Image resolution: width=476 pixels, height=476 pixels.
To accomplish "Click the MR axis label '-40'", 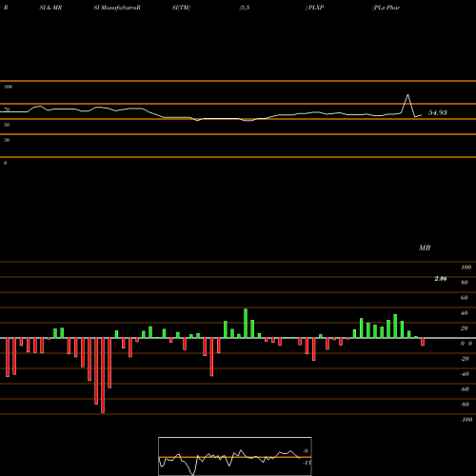I will pos(465,374).
